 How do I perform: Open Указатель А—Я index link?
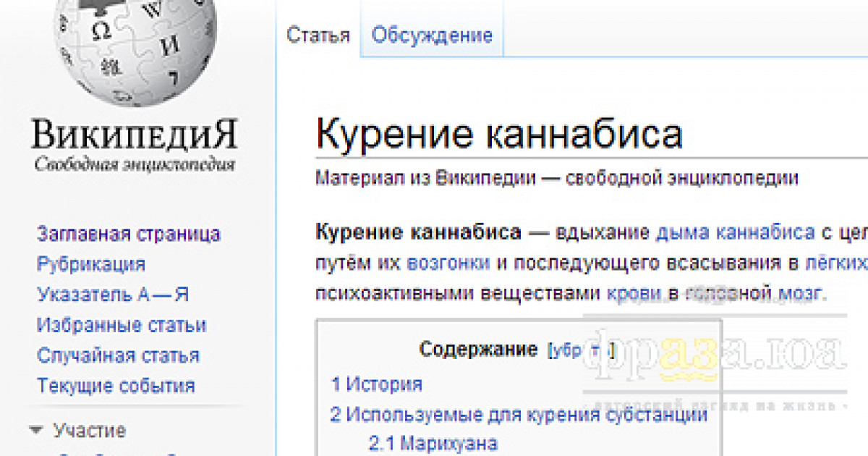coord(113,295)
